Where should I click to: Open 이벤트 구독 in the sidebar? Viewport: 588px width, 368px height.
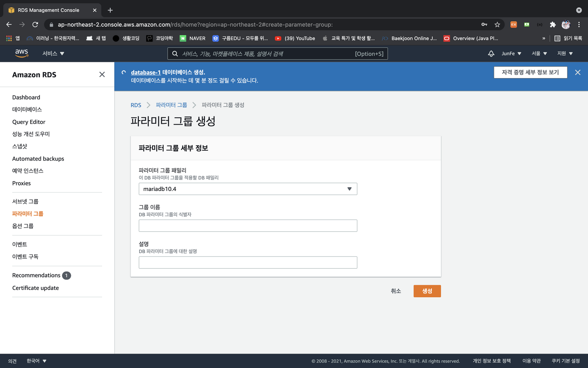(25, 257)
